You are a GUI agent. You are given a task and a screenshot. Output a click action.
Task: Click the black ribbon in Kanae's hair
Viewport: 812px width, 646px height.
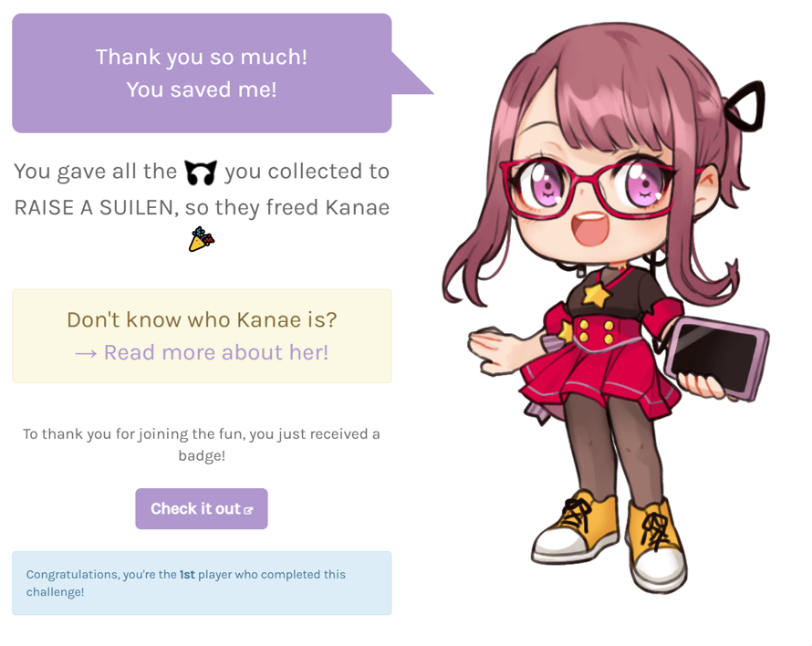(745, 106)
